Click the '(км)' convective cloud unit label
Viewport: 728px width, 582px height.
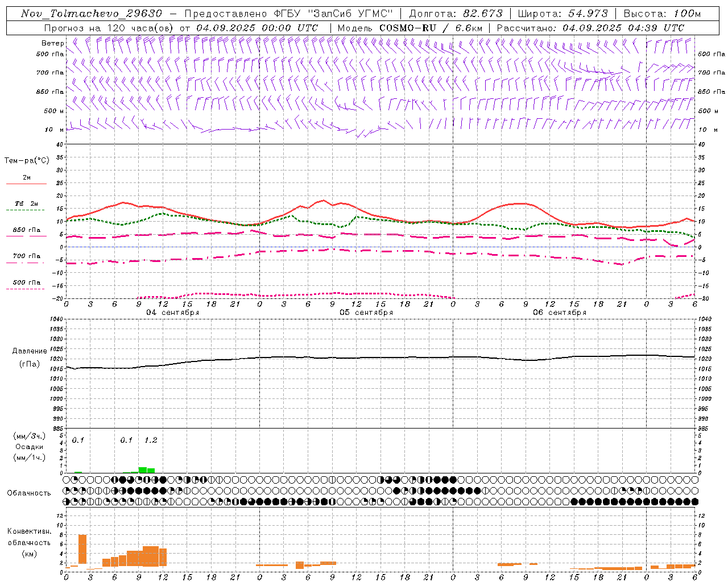(x=30, y=554)
